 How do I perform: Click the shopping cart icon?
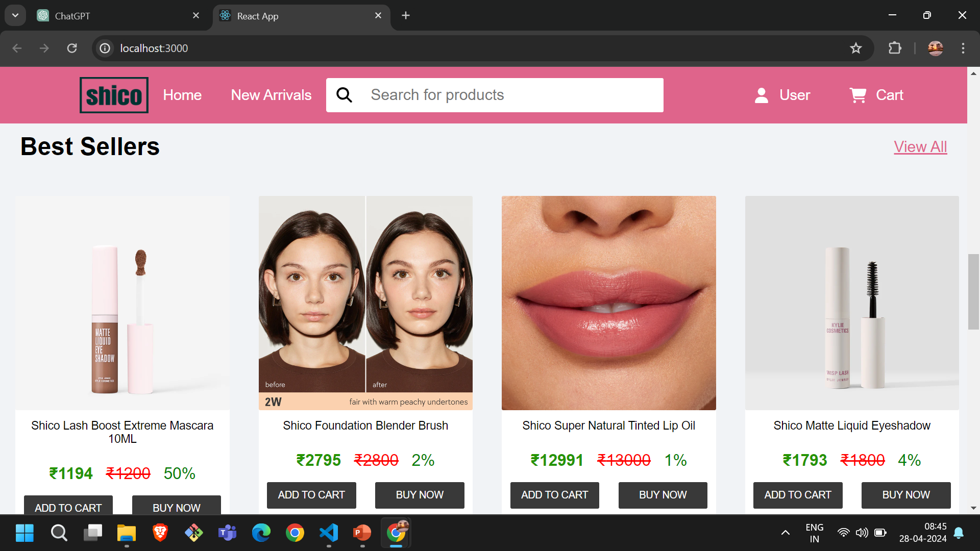(857, 95)
